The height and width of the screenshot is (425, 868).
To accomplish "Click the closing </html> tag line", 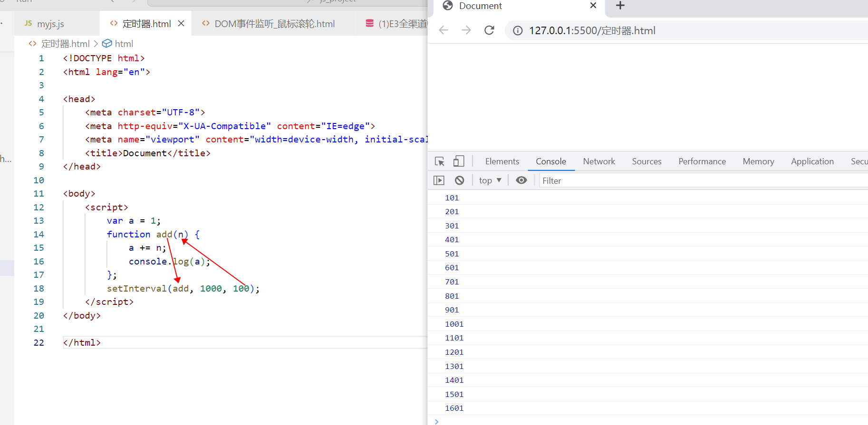I will (82, 342).
